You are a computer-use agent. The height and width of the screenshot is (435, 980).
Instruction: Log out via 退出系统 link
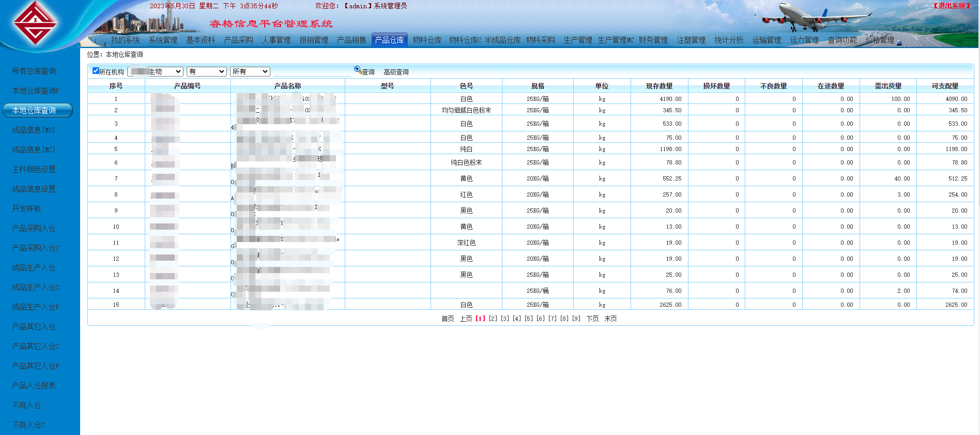[x=952, y=6]
